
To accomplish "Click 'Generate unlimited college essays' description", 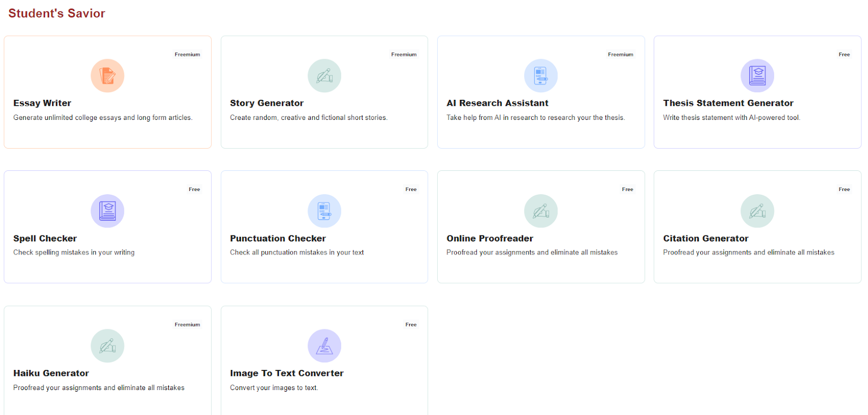I will tap(103, 118).
